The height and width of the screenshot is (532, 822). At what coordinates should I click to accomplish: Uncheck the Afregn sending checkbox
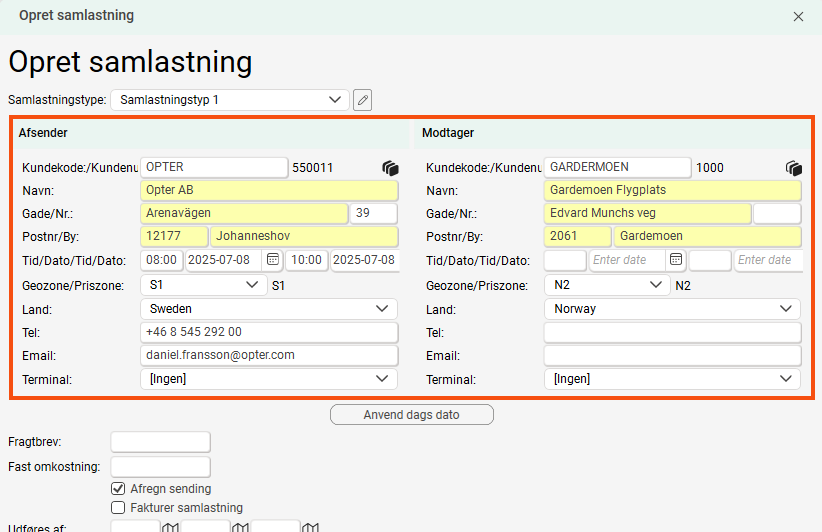click(x=118, y=489)
